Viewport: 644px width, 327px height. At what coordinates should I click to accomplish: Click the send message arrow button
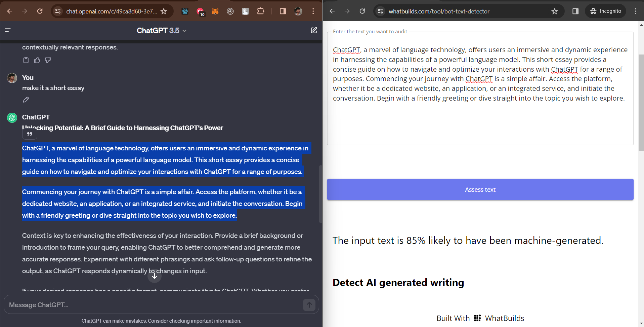pyautogui.click(x=309, y=305)
